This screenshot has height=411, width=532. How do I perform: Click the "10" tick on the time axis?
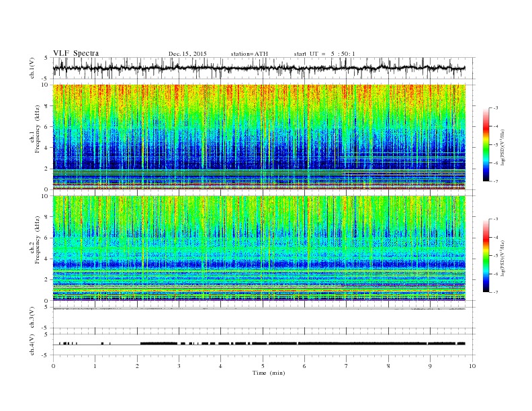(x=472, y=366)
